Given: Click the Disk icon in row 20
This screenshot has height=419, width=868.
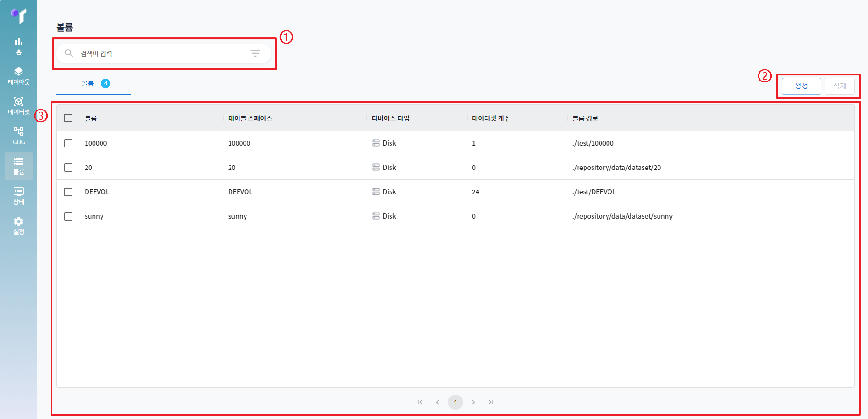Looking at the screenshot, I should (376, 167).
